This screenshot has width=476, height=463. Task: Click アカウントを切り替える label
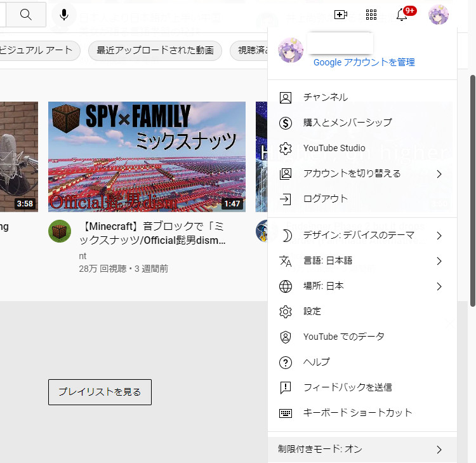pyautogui.click(x=352, y=173)
